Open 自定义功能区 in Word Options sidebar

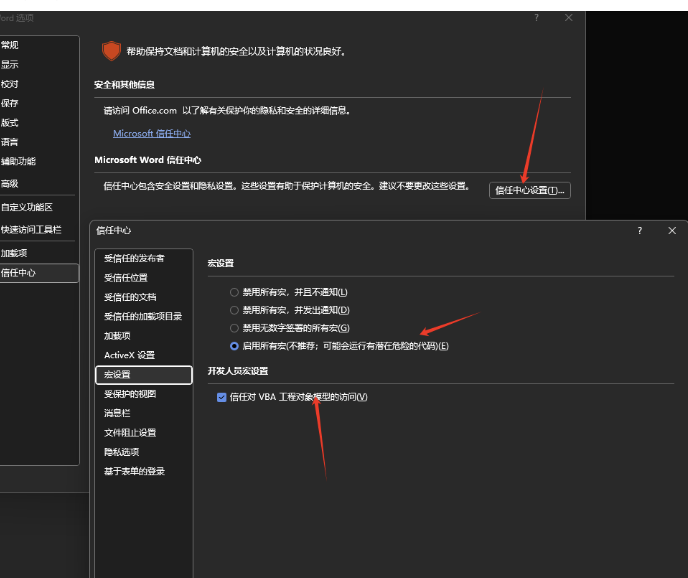[x=27, y=207]
